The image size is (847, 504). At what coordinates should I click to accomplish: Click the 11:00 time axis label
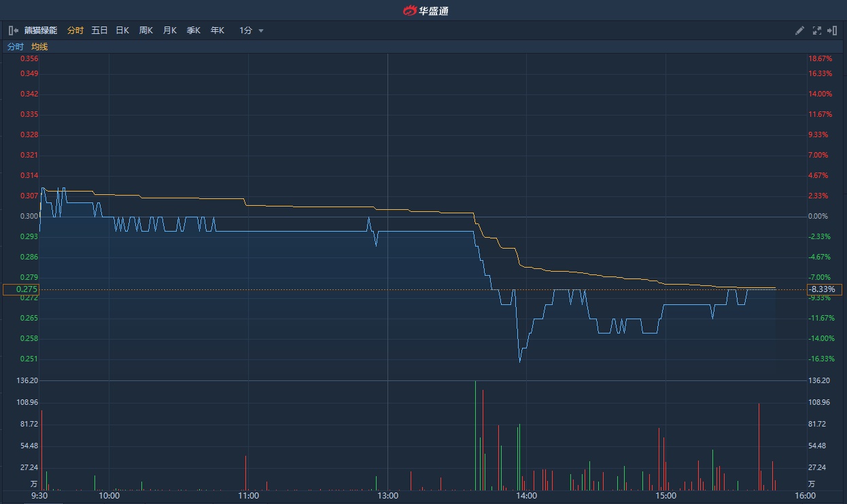tap(249, 496)
